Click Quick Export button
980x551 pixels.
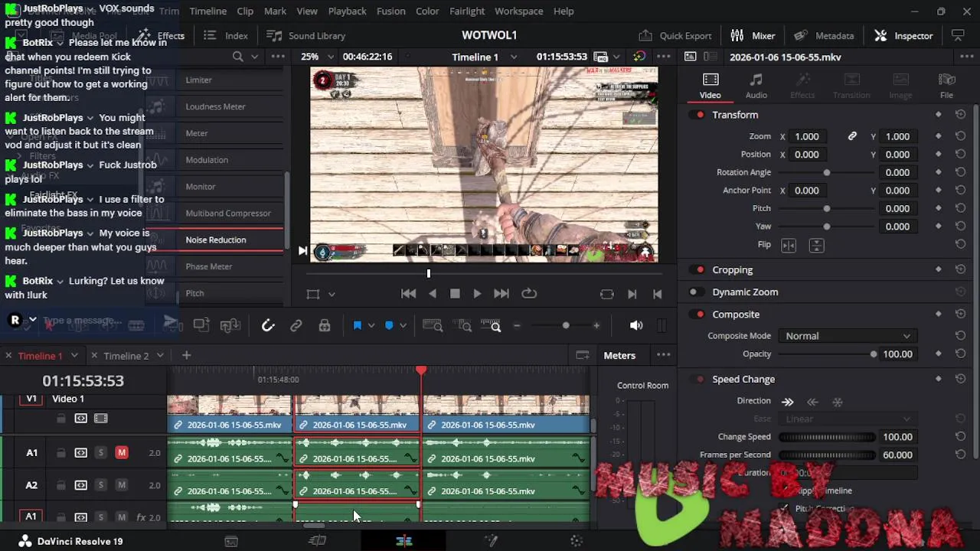click(675, 36)
